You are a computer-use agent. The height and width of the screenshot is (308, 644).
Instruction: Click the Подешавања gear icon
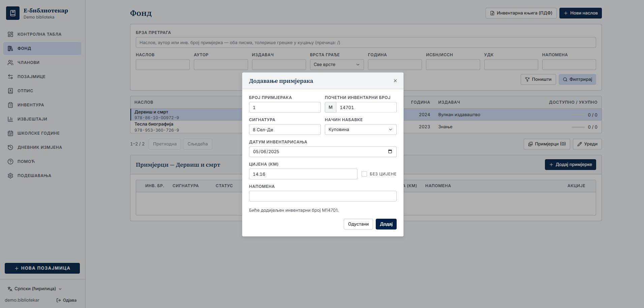tap(10, 176)
